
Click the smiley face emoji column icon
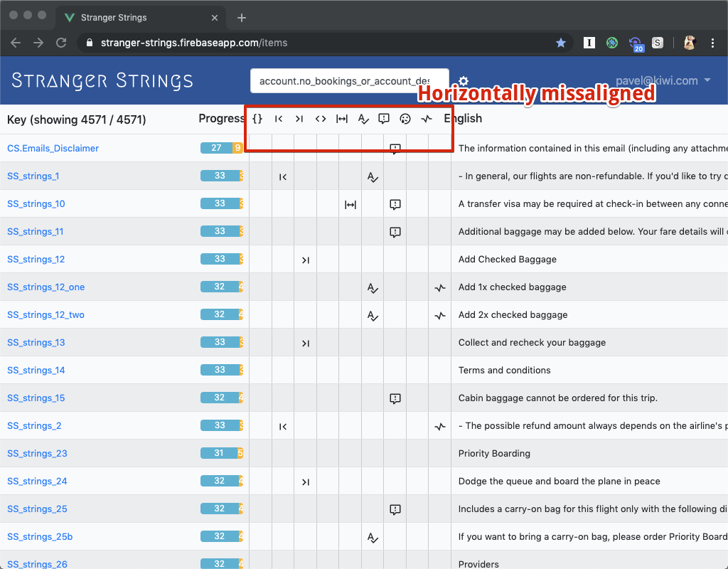pos(405,119)
